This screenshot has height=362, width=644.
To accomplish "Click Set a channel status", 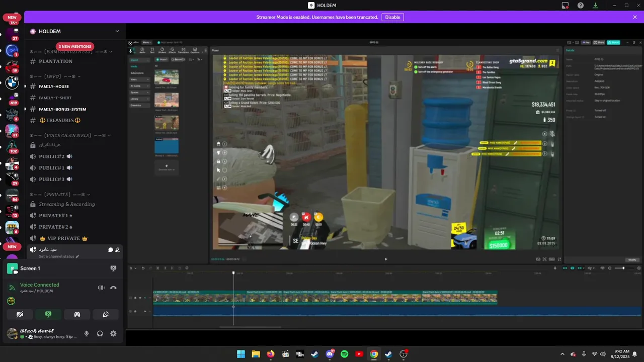I will pos(59,256).
